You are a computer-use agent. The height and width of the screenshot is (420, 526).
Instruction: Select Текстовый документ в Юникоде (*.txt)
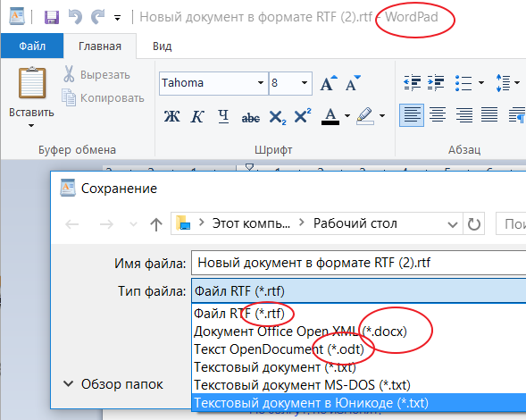(359, 402)
